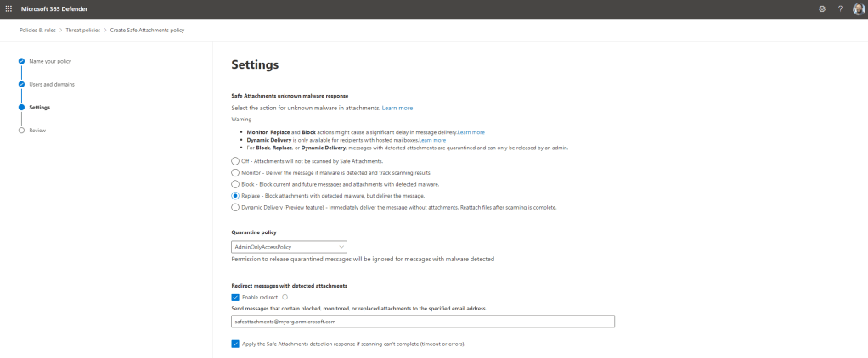Screen dimensions: 868x358
Task: Open settings gear in top bar
Action: [x=821, y=8]
